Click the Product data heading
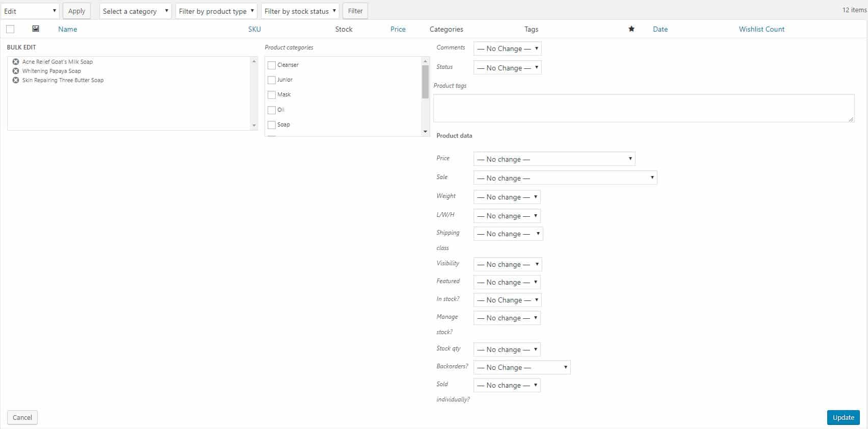The height and width of the screenshot is (429, 868). (454, 136)
